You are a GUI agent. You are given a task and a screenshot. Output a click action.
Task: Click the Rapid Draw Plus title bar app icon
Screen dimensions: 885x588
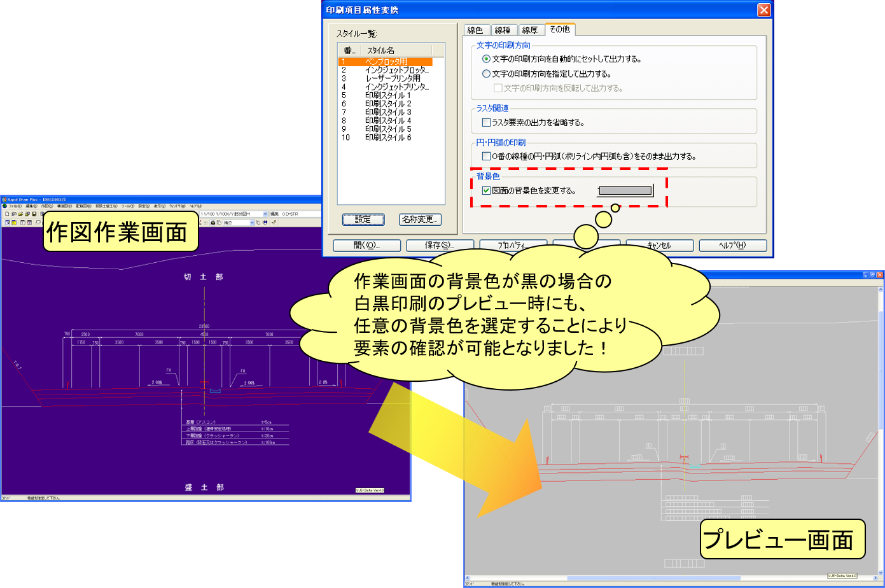[x=4, y=200]
